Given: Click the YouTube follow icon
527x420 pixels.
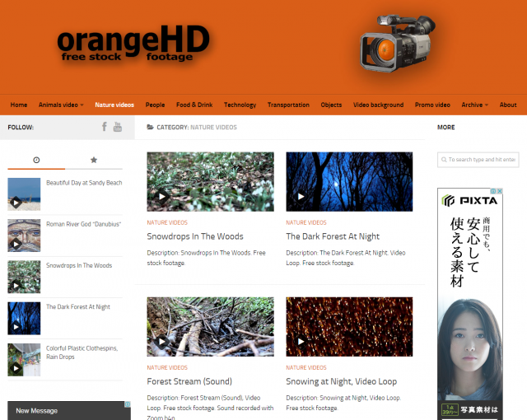Looking at the screenshot, I should point(118,127).
